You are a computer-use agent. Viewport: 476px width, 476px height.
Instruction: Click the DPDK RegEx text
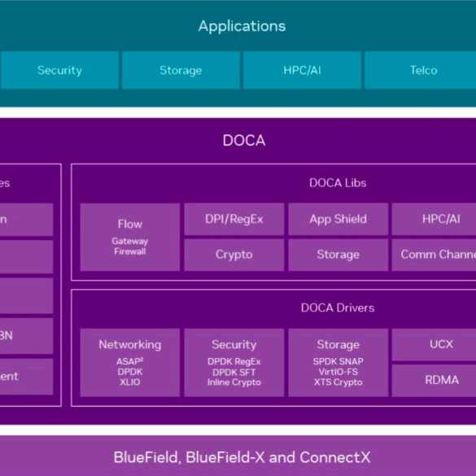pyautogui.click(x=234, y=361)
